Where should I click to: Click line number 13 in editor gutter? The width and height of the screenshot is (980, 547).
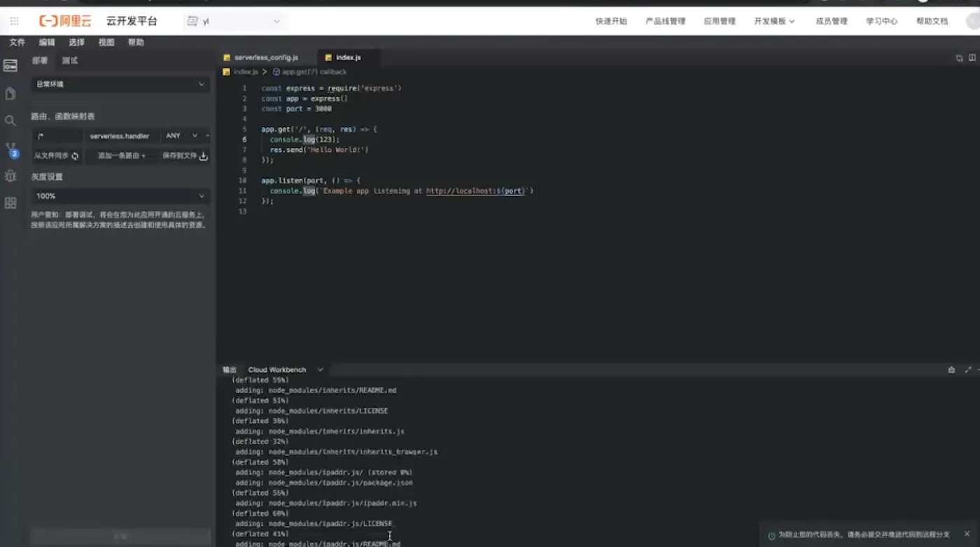(243, 211)
